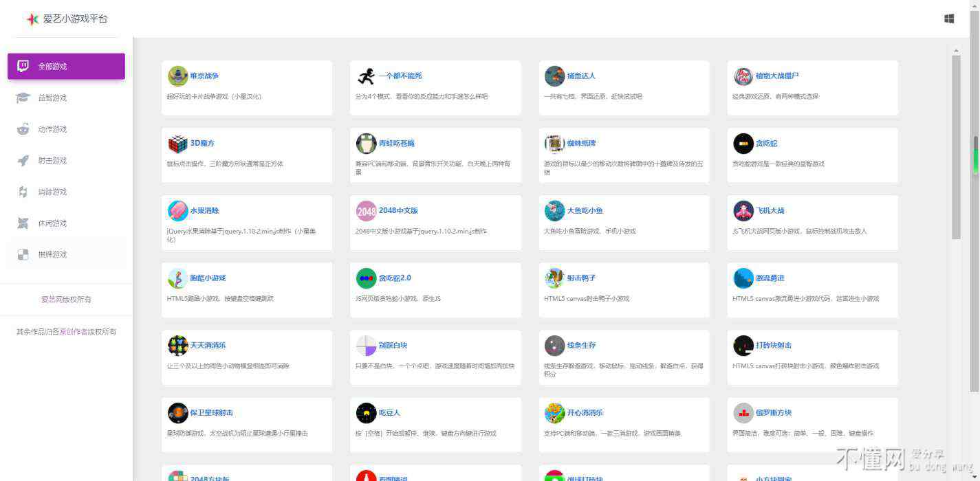Select the 吃豆人 game icon
The image size is (980, 481).
tap(366, 413)
